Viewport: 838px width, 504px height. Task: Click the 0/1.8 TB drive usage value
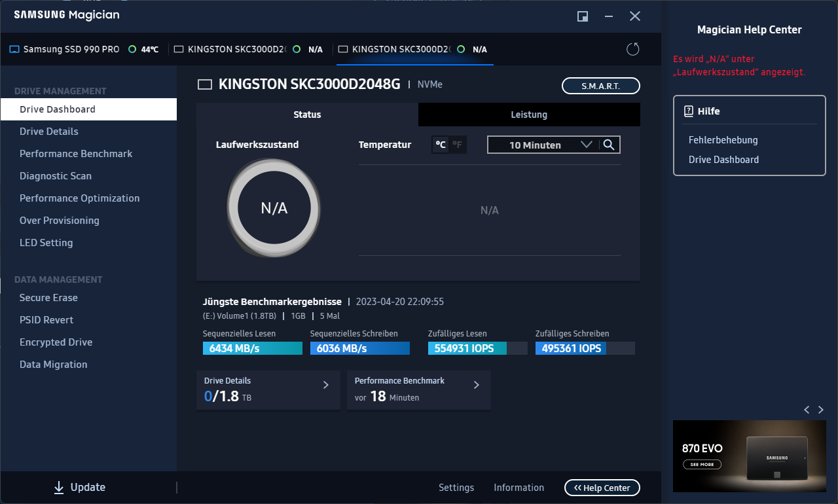(228, 396)
